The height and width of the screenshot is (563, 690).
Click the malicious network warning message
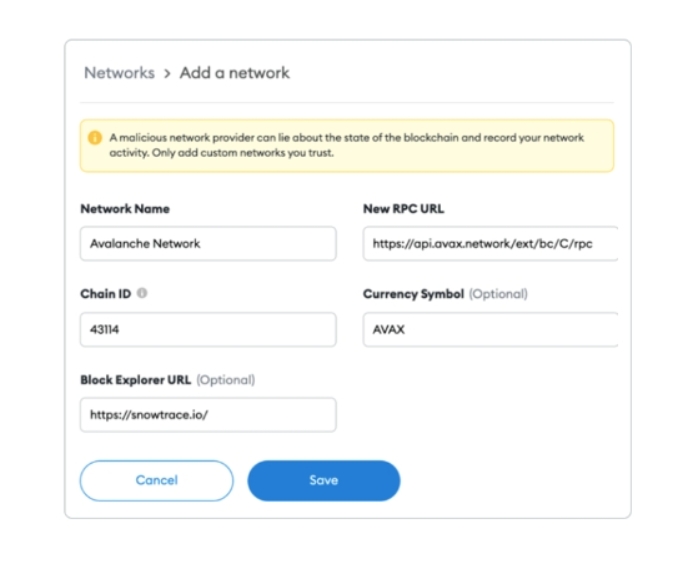(x=347, y=145)
